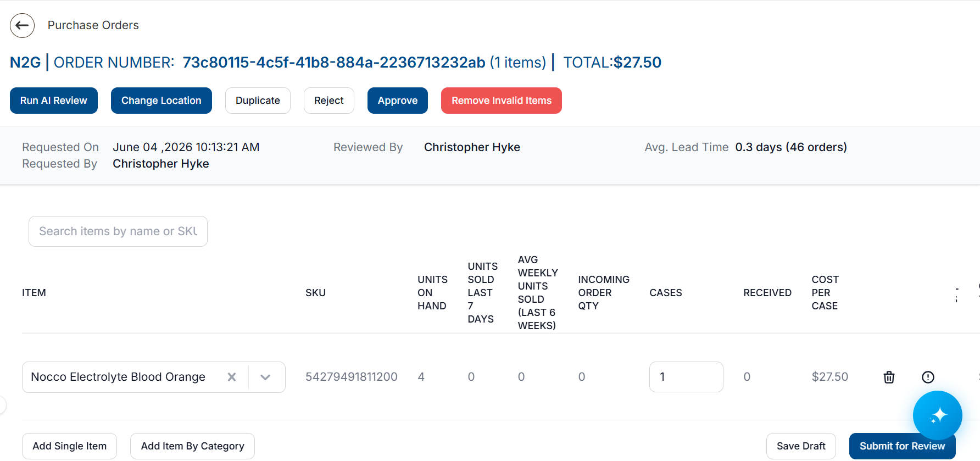Screen dimensions: 980x461
Task: Edit the Cases quantity field
Action: click(x=686, y=377)
